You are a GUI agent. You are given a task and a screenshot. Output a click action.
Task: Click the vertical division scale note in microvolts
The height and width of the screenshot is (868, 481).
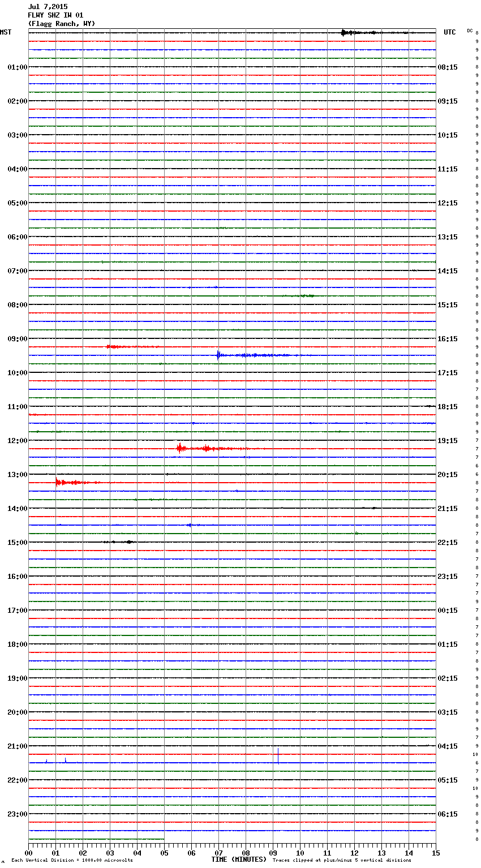pyautogui.click(x=72, y=861)
